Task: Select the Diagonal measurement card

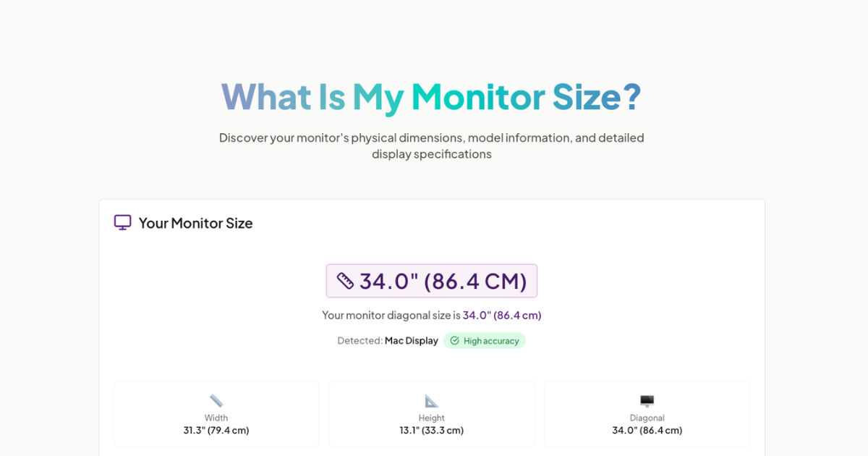Action: click(646, 414)
